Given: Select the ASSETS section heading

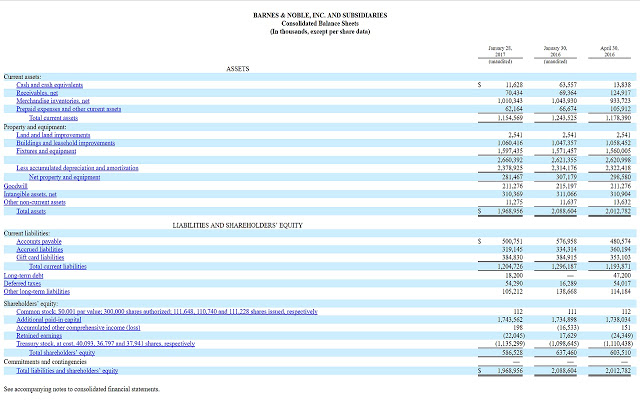Looking at the screenshot, I should (238, 69).
